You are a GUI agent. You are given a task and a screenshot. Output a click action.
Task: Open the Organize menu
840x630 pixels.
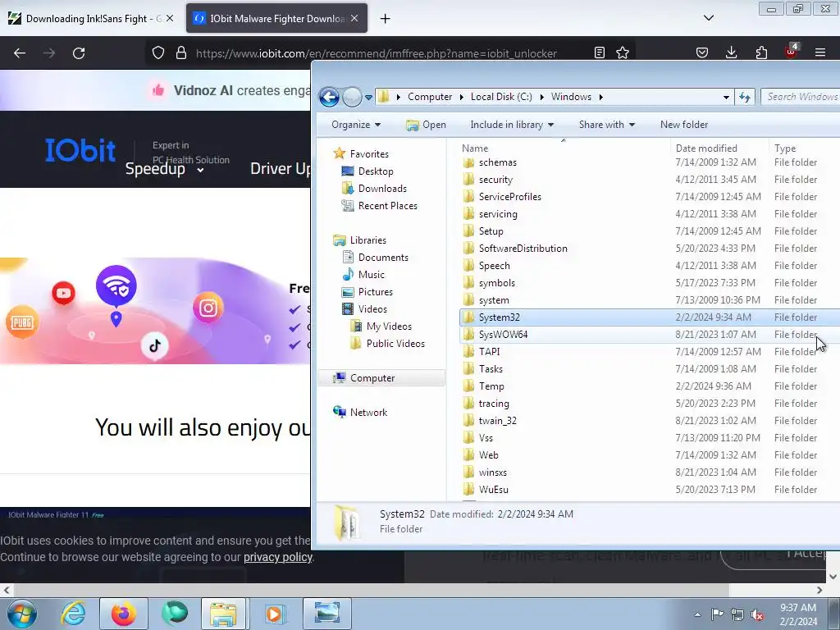click(356, 125)
